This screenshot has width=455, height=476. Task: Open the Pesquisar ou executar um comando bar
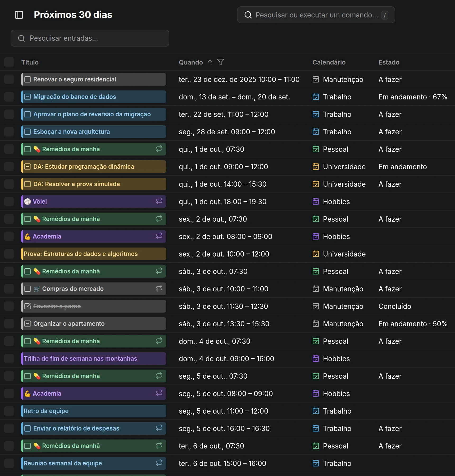(x=316, y=15)
